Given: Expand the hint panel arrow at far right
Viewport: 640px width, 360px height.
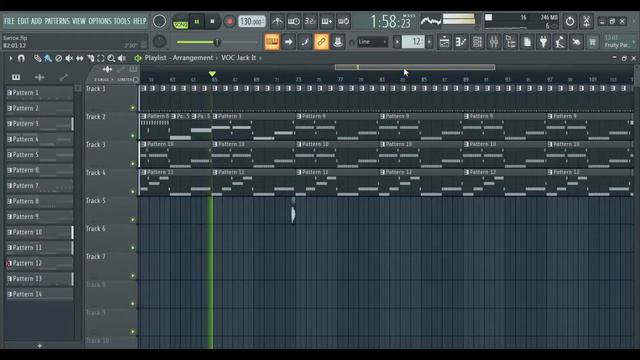Looking at the screenshot, I should (634, 42).
